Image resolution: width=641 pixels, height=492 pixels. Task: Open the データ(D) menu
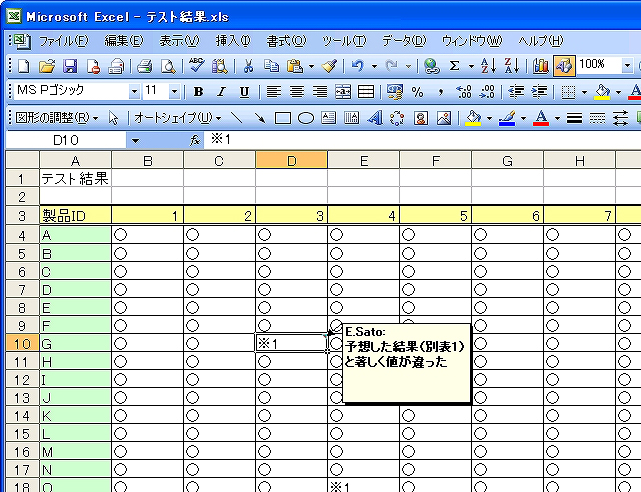tap(403, 41)
